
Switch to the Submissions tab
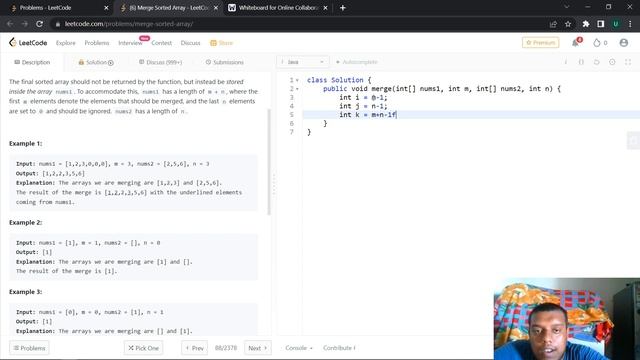[224, 62]
